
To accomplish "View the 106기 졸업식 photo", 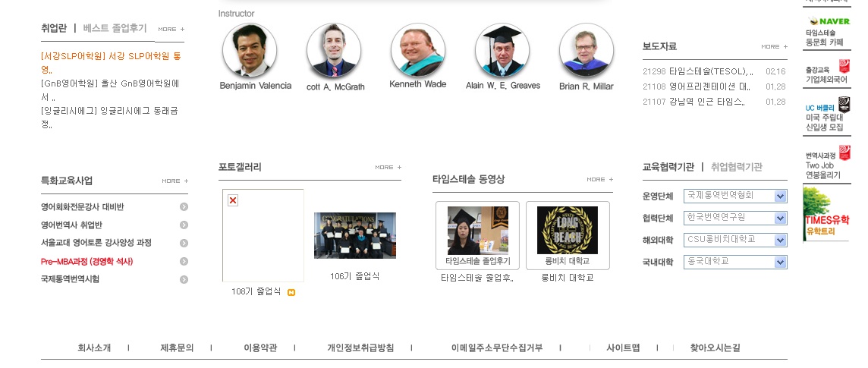I will 355,235.
